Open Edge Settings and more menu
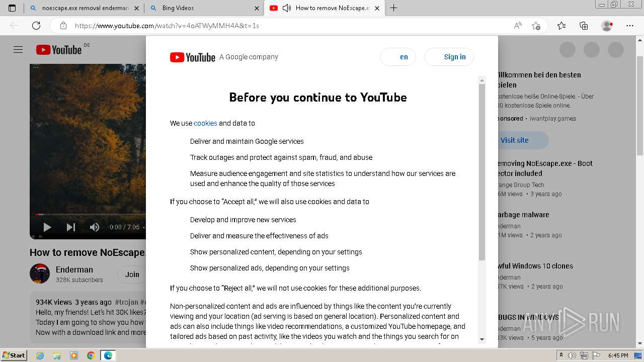 tap(630, 26)
